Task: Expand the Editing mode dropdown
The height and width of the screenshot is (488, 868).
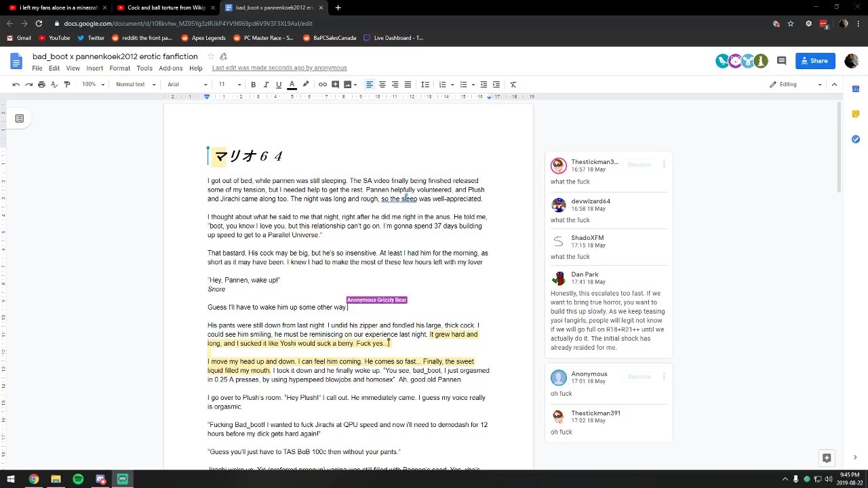Action: pos(795,85)
